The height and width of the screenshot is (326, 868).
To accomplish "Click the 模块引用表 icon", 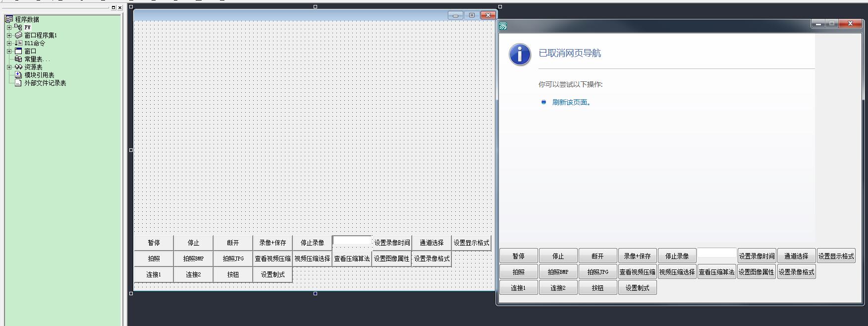I will coord(18,75).
